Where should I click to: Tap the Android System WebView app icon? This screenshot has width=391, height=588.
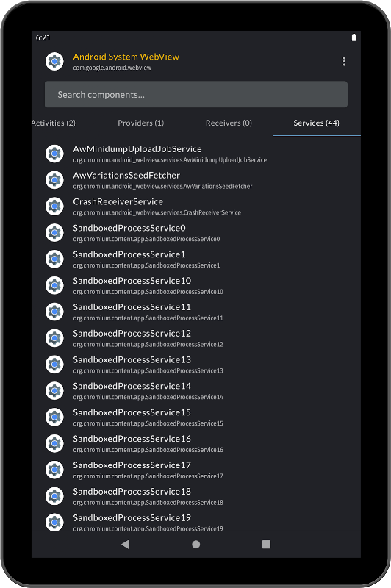[54, 62]
